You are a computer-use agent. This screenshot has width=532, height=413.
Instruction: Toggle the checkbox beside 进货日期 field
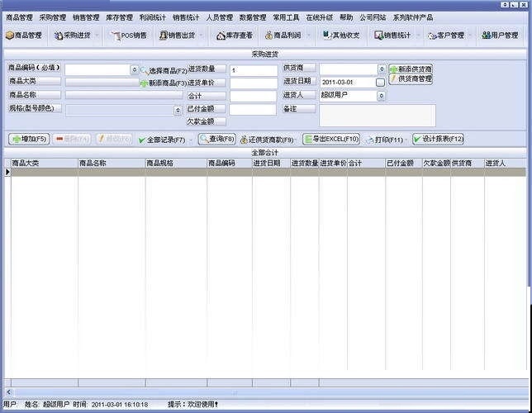(x=380, y=83)
